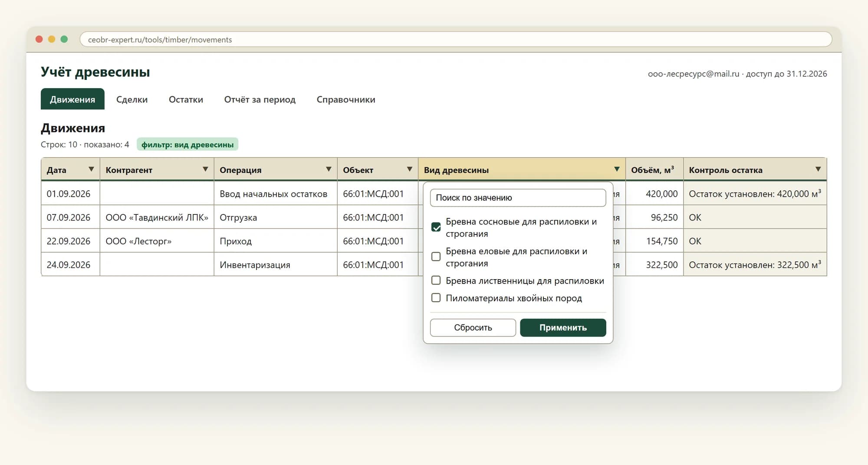Toggle the Вид древесины filter arrow

tap(617, 169)
